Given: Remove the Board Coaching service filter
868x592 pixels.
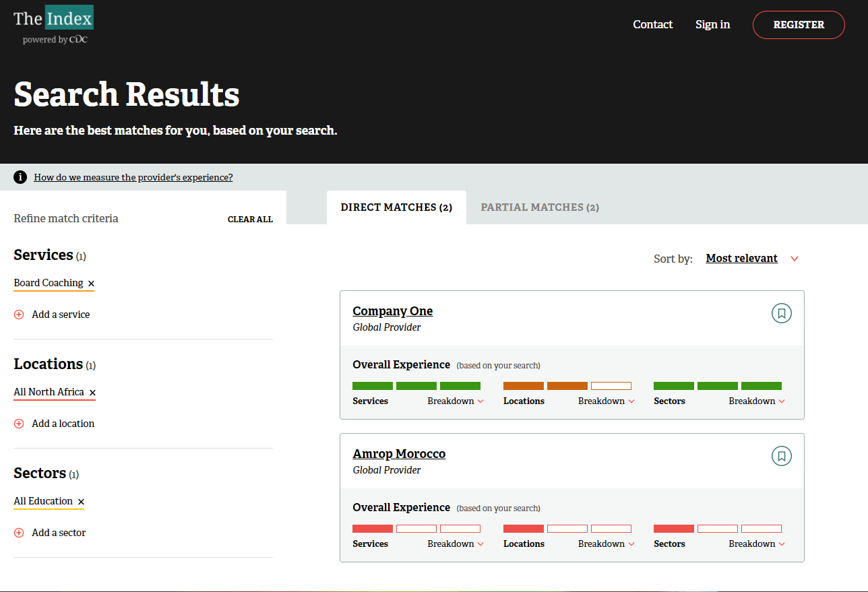Looking at the screenshot, I should 91,284.
